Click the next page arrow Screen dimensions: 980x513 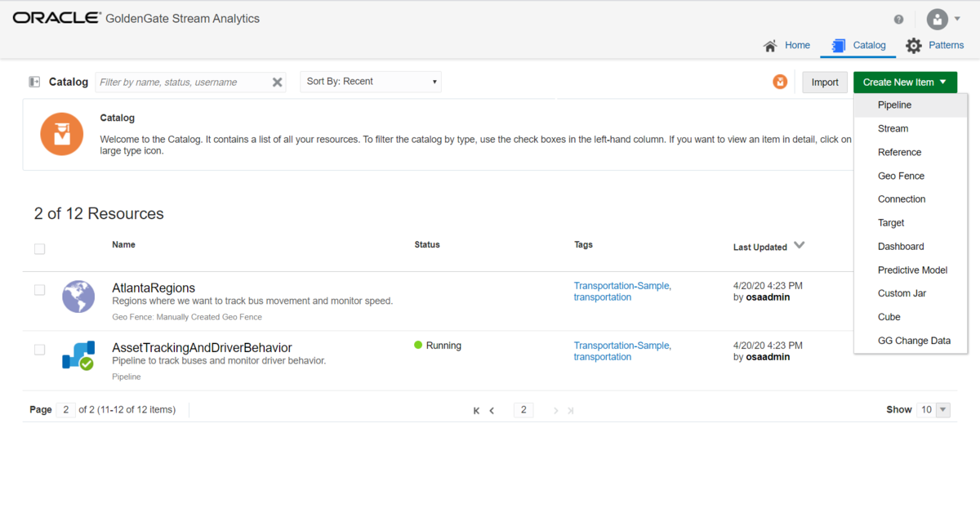click(x=556, y=410)
